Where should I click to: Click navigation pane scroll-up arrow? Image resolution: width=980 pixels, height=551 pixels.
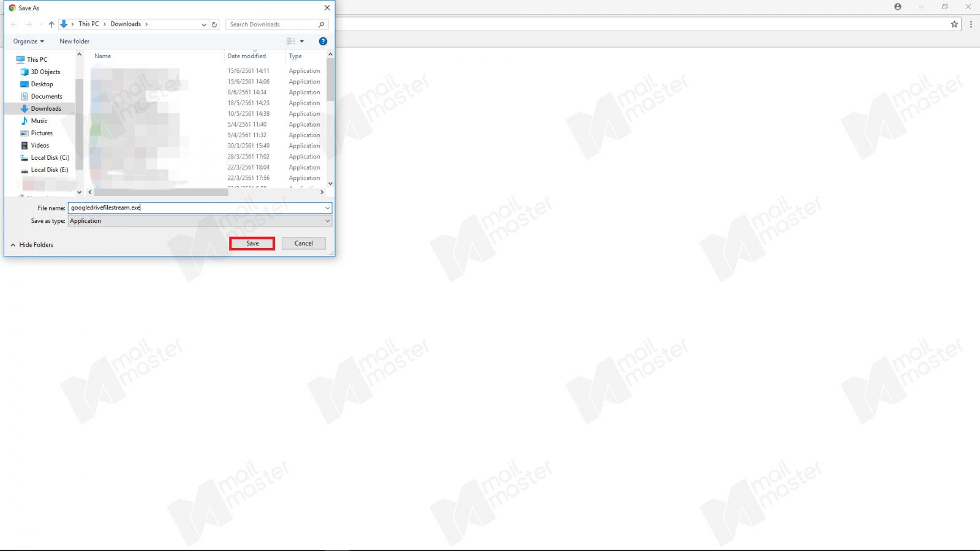pos(79,54)
